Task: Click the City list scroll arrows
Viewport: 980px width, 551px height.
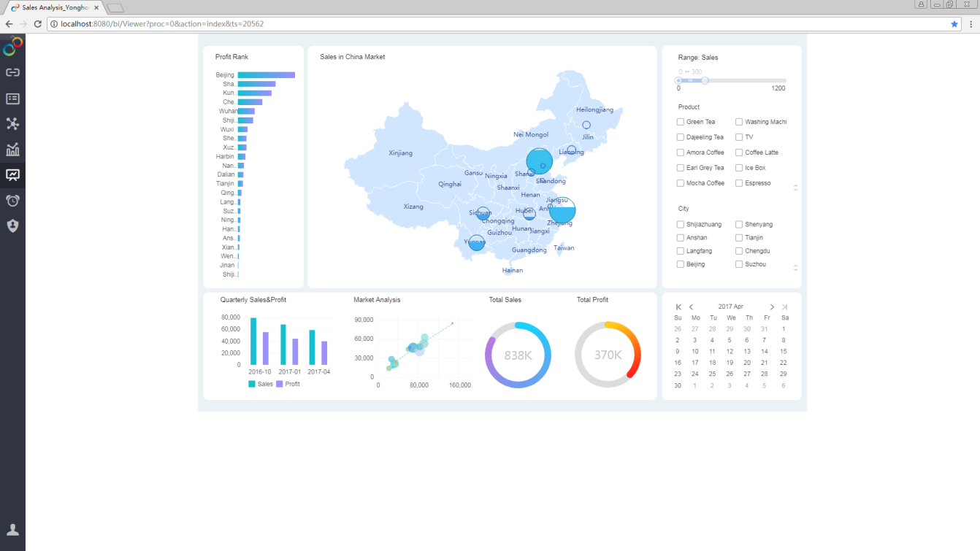Action: [795, 268]
